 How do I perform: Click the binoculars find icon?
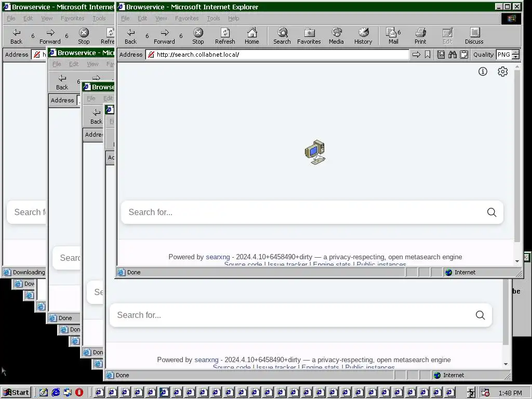453,54
